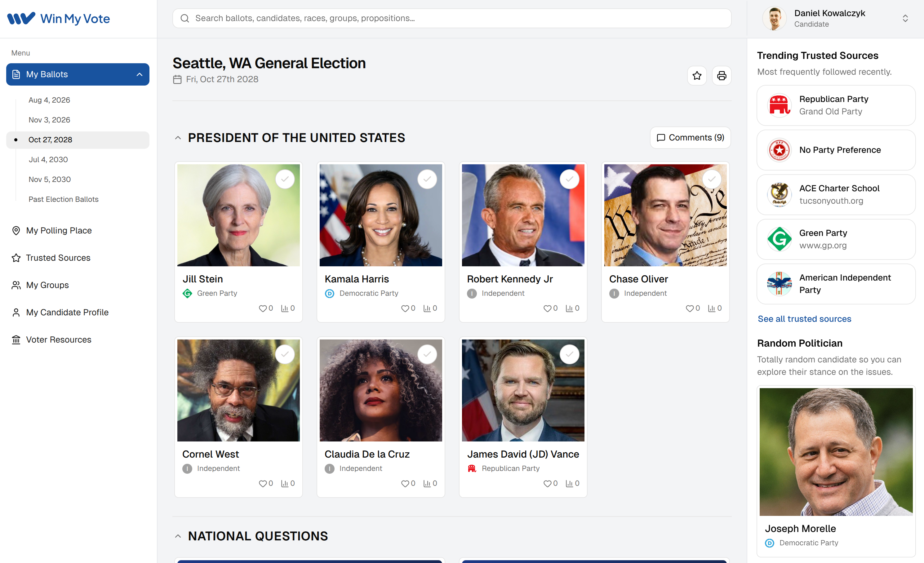
Task: Go to My Polling Place
Action: (59, 231)
